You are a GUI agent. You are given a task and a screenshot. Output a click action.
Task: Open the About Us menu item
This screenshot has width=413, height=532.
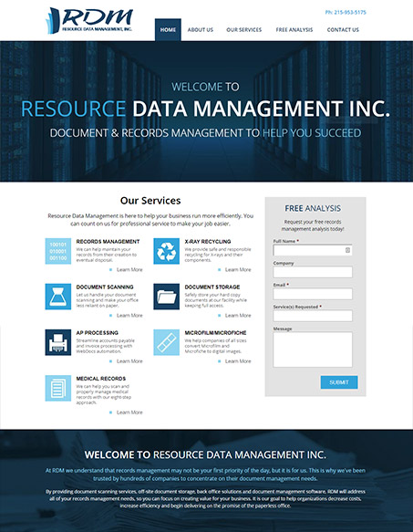coord(201,30)
